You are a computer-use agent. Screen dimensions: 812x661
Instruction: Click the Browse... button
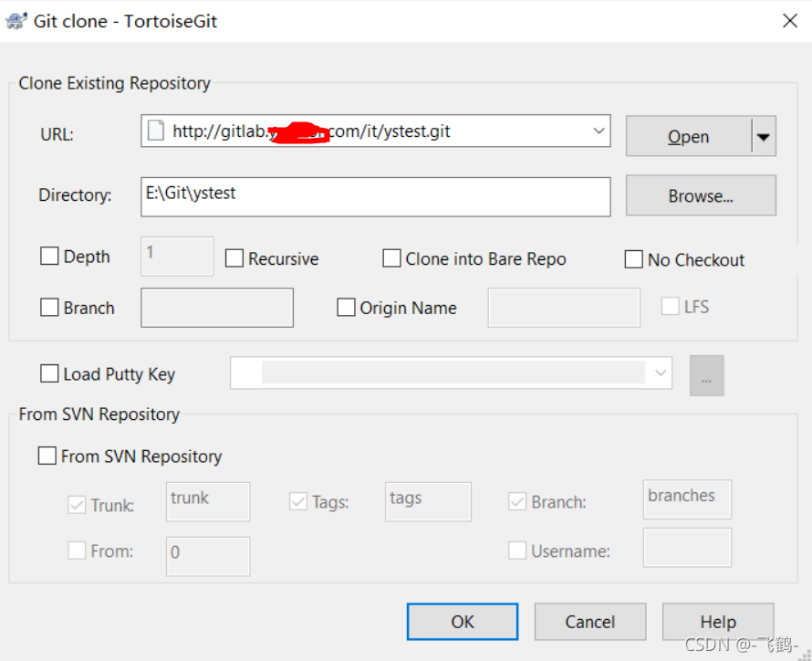point(701,195)
